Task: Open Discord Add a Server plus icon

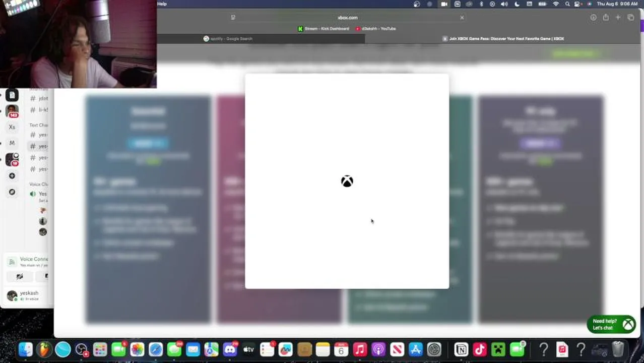Action: [x=12, y=176]
